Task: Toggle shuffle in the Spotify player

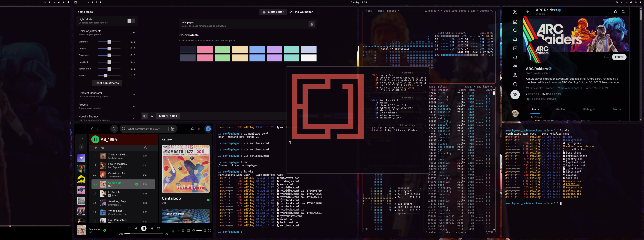Action: (129, 228)
